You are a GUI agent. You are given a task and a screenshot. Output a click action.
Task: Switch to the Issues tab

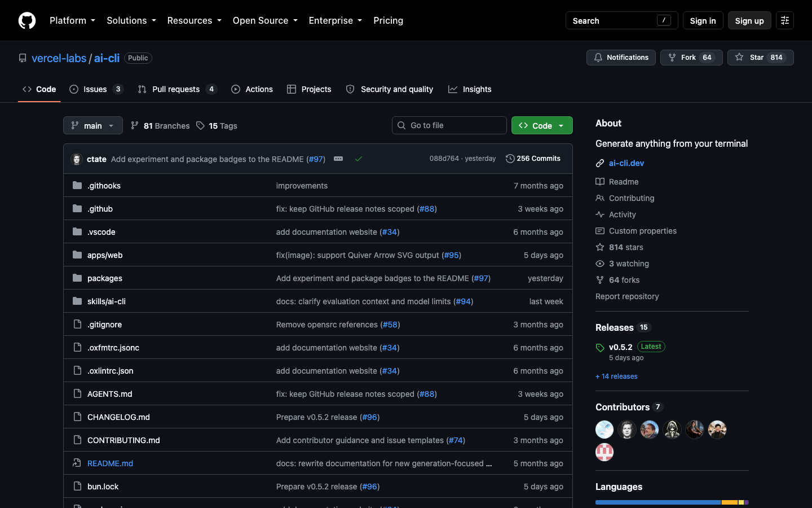pos(96,89)
